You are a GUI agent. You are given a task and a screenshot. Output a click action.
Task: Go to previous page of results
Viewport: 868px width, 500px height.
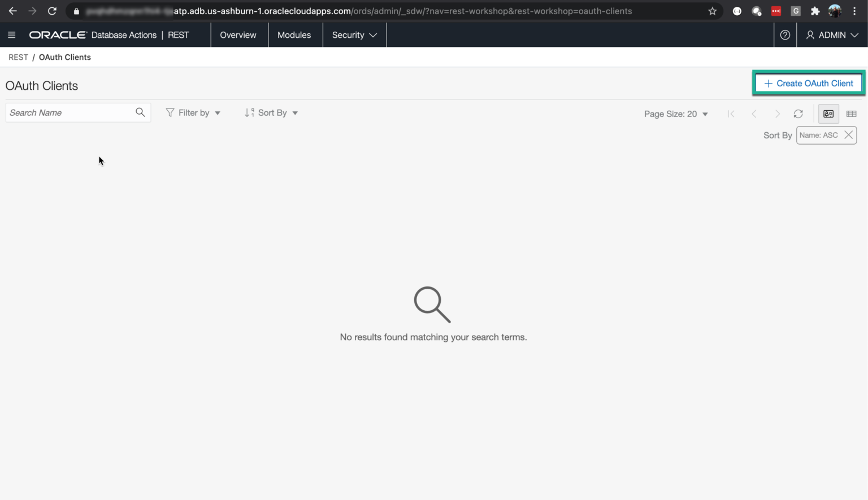754,114
